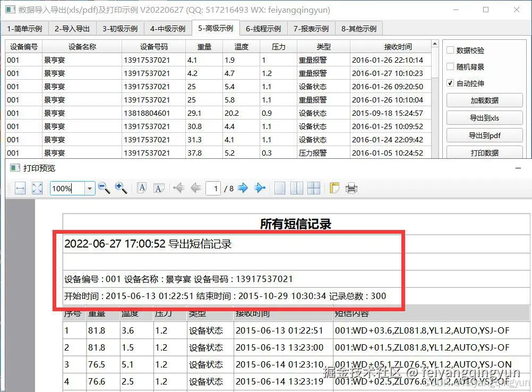
Task: Switch to the 2-导入导出 tab
Action: [72, 29]
